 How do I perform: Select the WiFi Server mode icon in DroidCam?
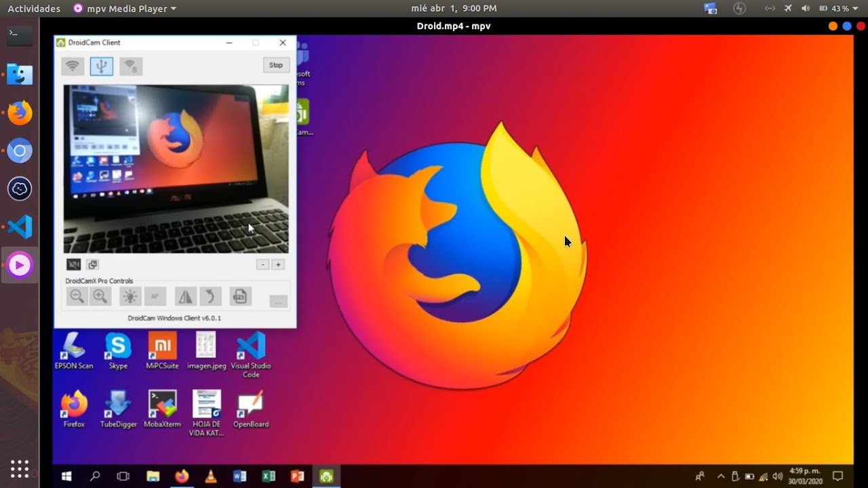[x=131, y=66]
